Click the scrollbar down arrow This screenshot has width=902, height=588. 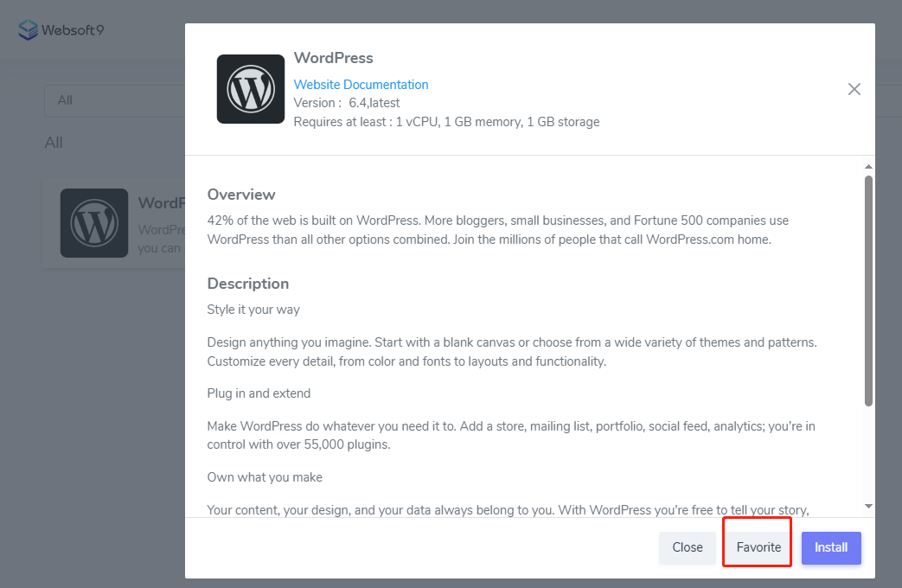(x=868, y=506)
